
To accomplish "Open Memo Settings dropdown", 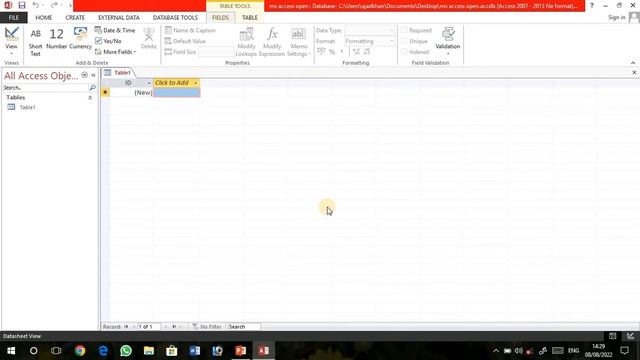I will tap(299, 42).
